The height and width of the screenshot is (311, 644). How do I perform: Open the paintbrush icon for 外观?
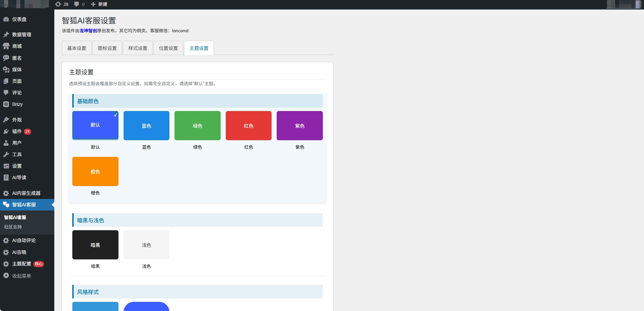(6, 120)
